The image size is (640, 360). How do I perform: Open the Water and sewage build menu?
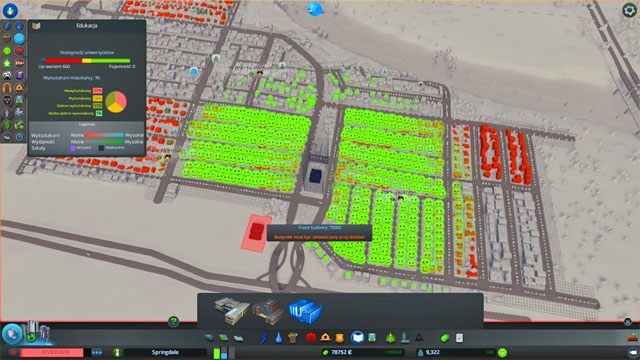tap(278, 338)
